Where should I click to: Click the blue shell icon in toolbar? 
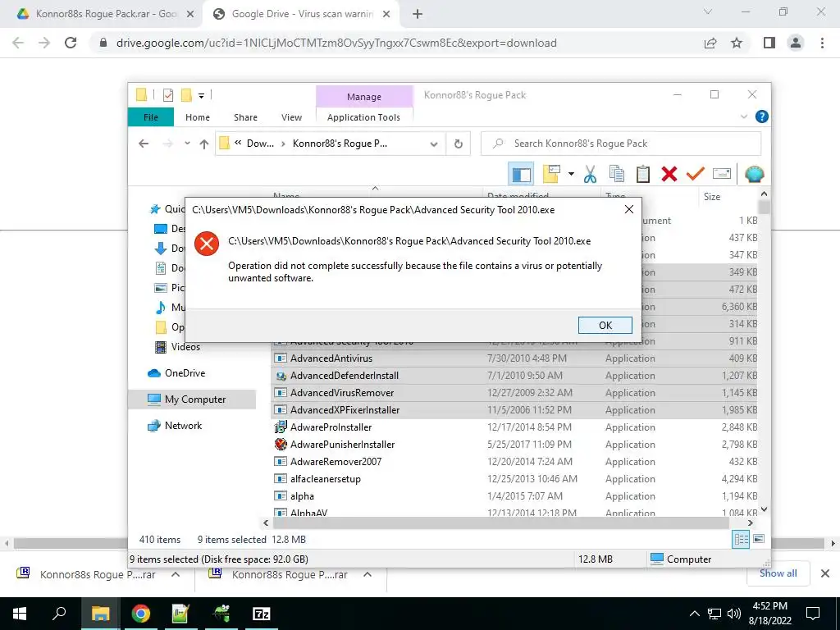tap(754, 174)
